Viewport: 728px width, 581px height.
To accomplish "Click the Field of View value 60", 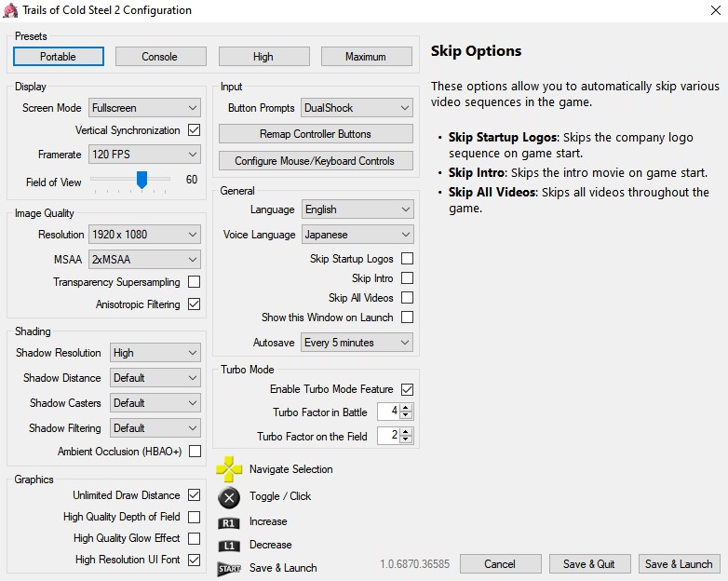I will click(192, 180).
